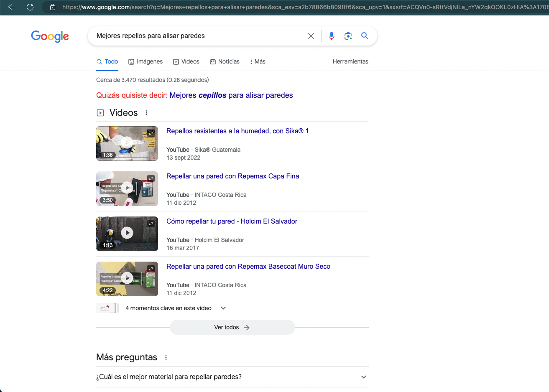Image resolution: width=549 pixels, height=392 pixels.
Task: Play the Sika Repellos resistentes video thumbnail
Action: 127,143
